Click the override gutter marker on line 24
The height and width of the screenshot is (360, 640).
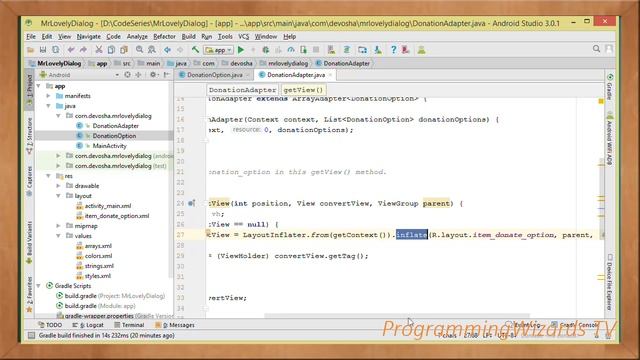(191, 203)
